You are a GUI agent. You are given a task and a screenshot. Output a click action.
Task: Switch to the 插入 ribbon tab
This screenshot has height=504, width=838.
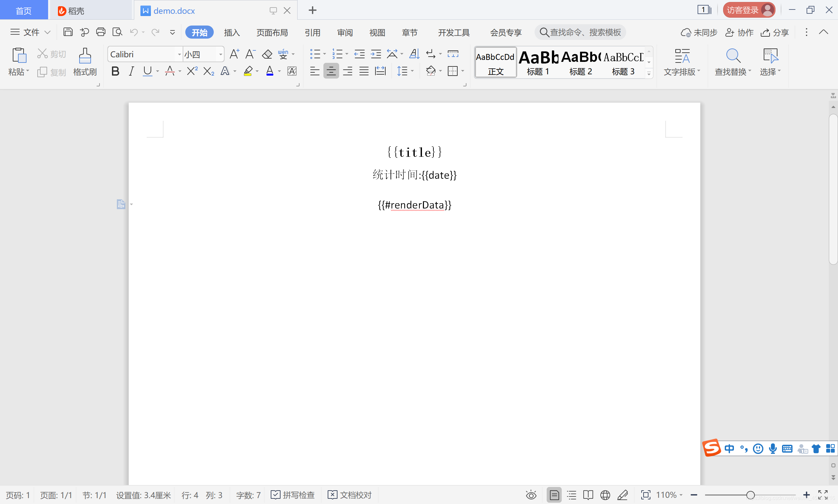pyautogui.click(x=232, y=32)
